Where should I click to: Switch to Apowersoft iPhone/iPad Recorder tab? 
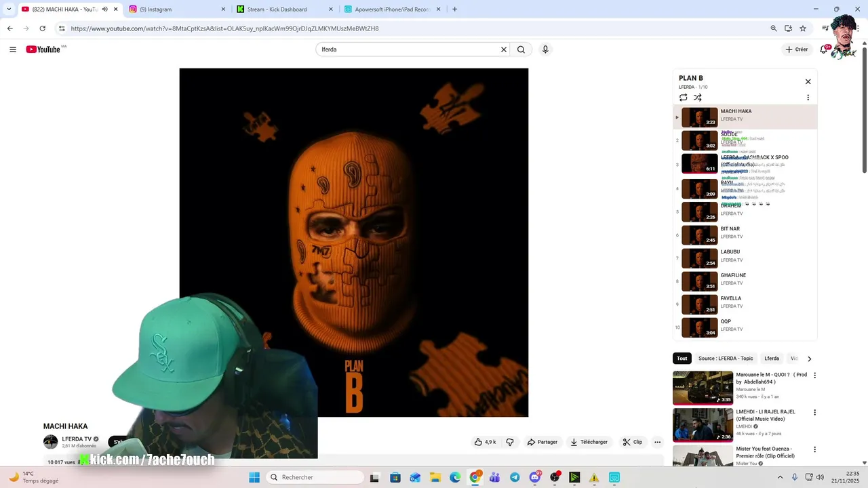tap(393, 9)
